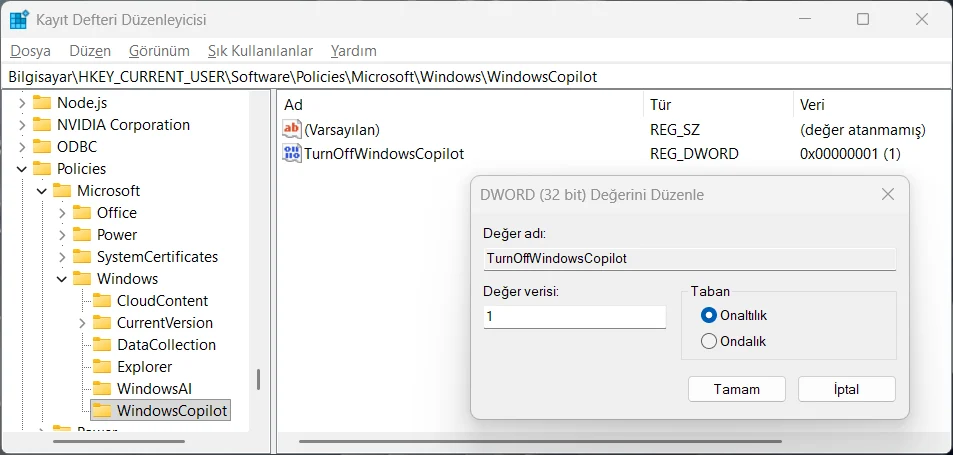Open the Görünüm menu
Image resolution: width=953 pixels, height=455 pixels.
pyautogui.click(x=159, y=51)
